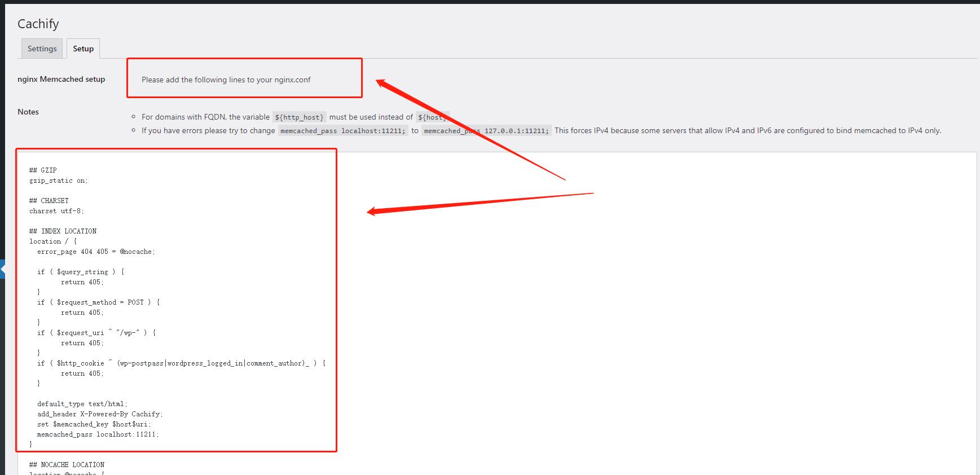
Task: Switch to the Settings tab
Action: 42,49
